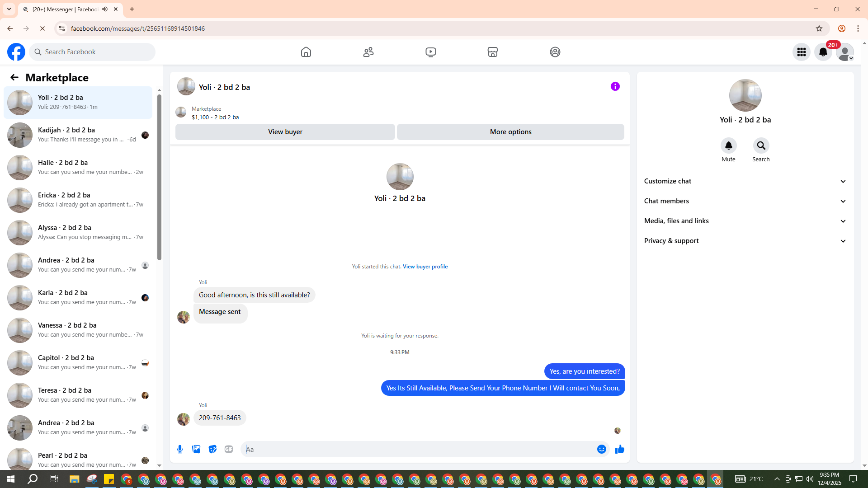Viewport: 868px width, 488px height.
Task: Open the GIF picker
Action: click(229, 449)
